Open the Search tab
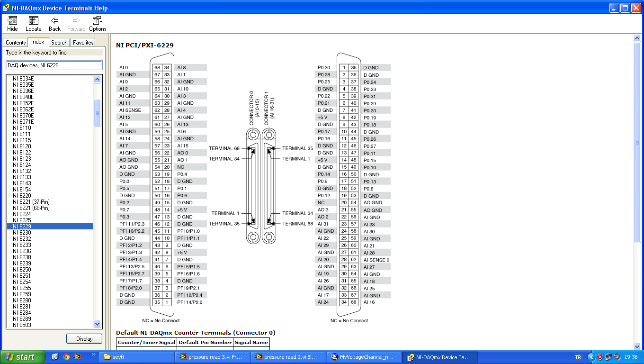The image size is (644, 364). tap(59, 42)
